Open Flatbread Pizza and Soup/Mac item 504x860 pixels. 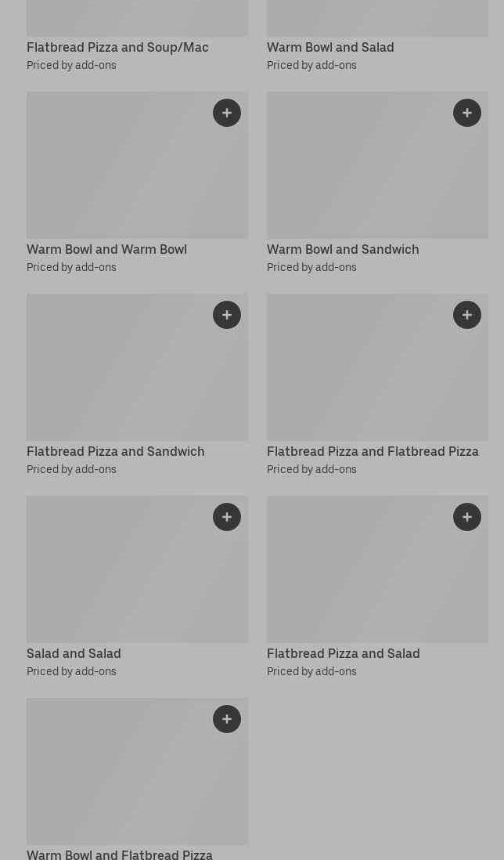117,47
